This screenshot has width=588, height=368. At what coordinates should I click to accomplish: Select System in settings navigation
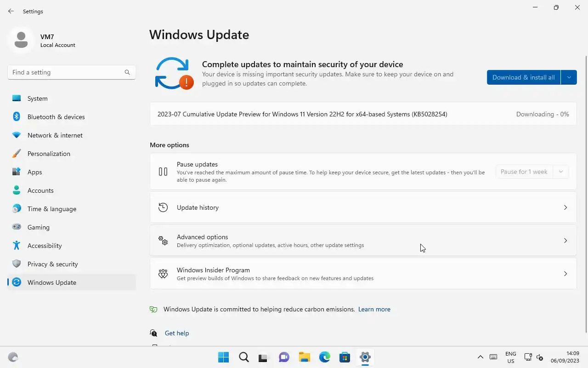click(x=72, y=98)
